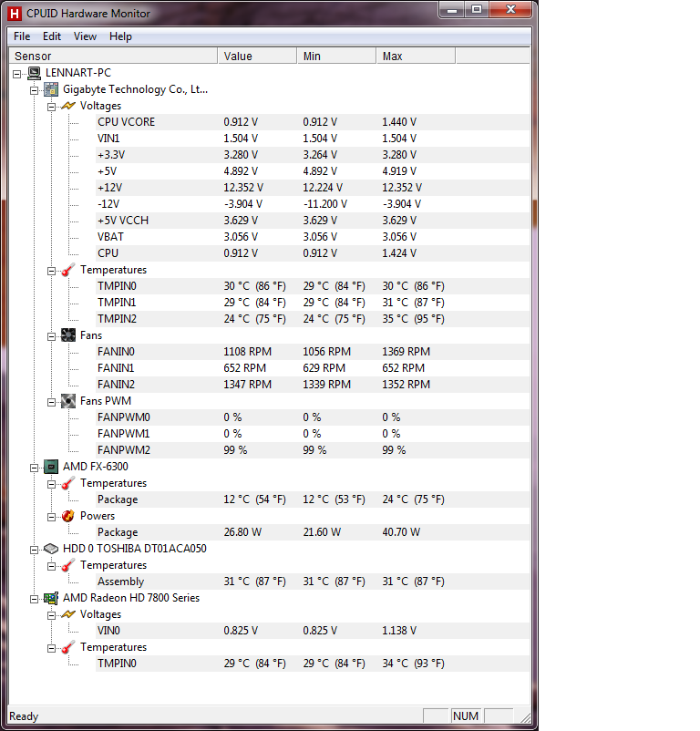
Task: Collapse the Radeon Temperatures group
Action: pos(51,648)
